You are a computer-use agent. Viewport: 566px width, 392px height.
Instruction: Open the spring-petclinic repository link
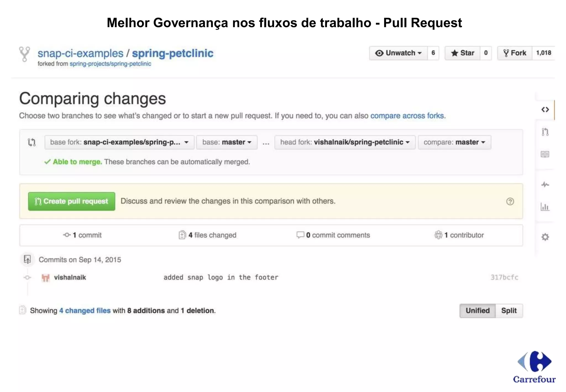click(x=173, y=53)
